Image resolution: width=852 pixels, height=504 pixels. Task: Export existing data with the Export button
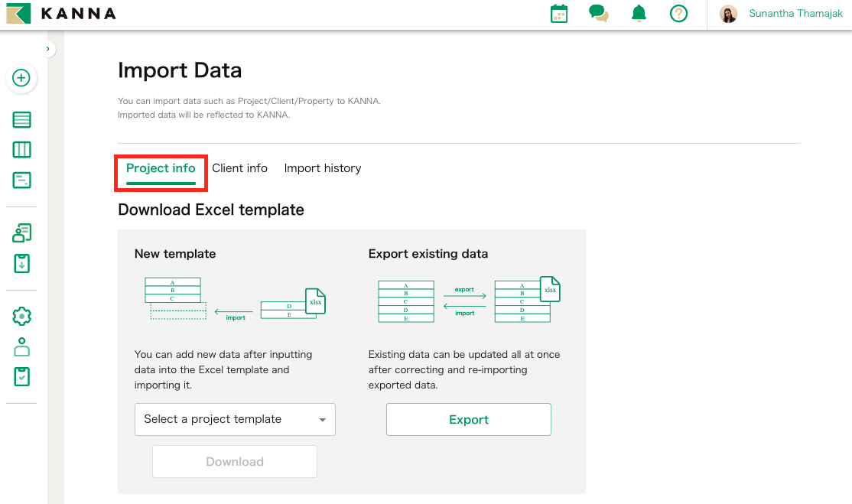tap(468, 419)
